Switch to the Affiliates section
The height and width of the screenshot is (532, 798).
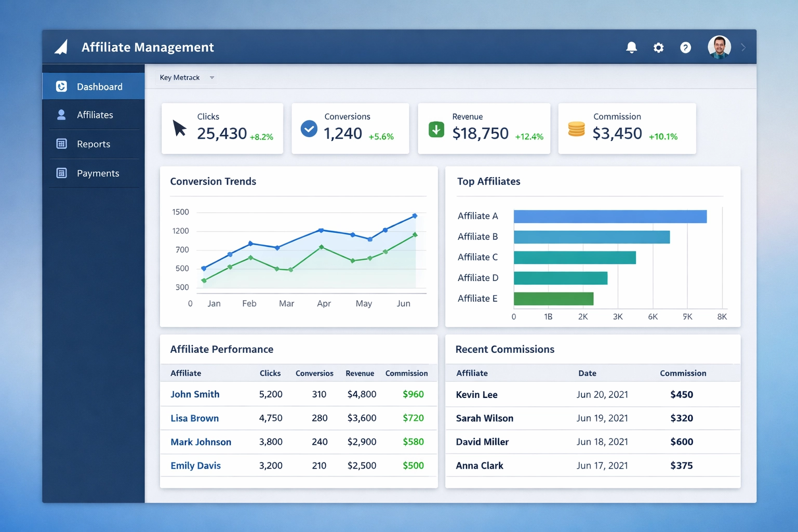[95, 115]
